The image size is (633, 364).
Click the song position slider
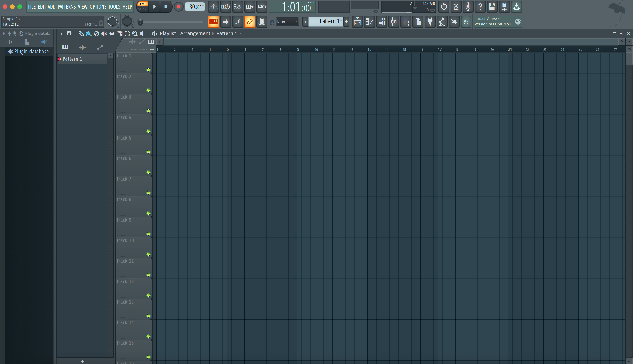[171, 22]
